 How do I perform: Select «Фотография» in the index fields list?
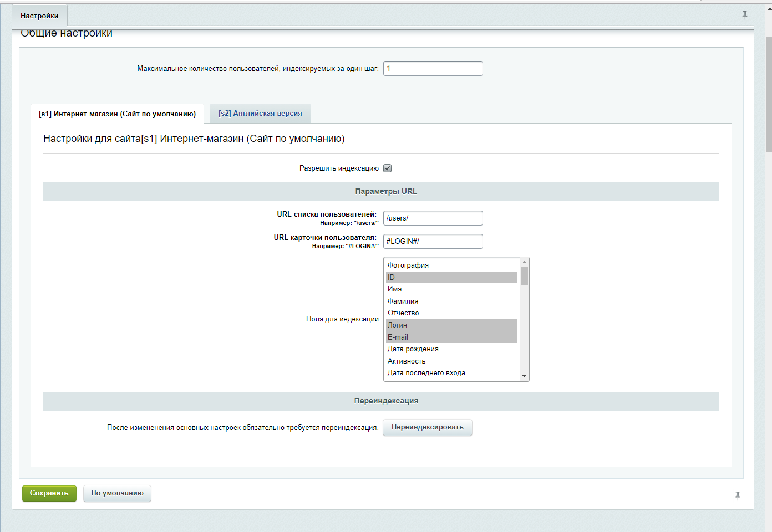coord(408,265)
